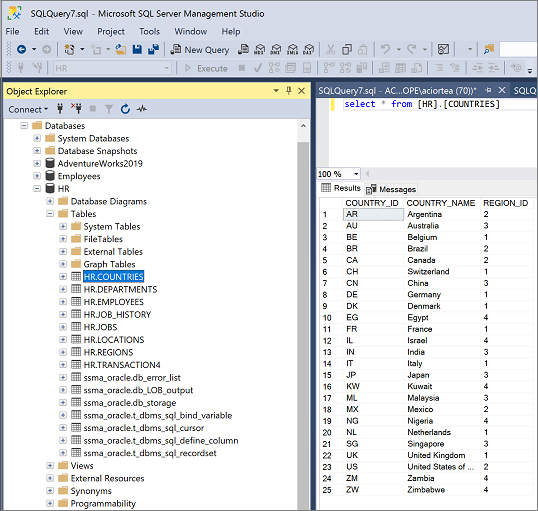Expand the Views folder node
This screenshot has height=511, width=538.
click(50, 466)
